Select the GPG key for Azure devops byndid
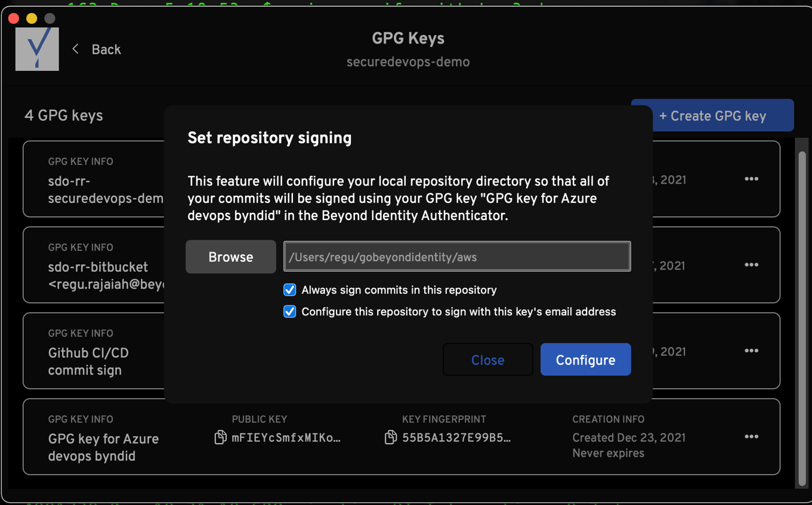The image size is (812, 505). (103, 447)
